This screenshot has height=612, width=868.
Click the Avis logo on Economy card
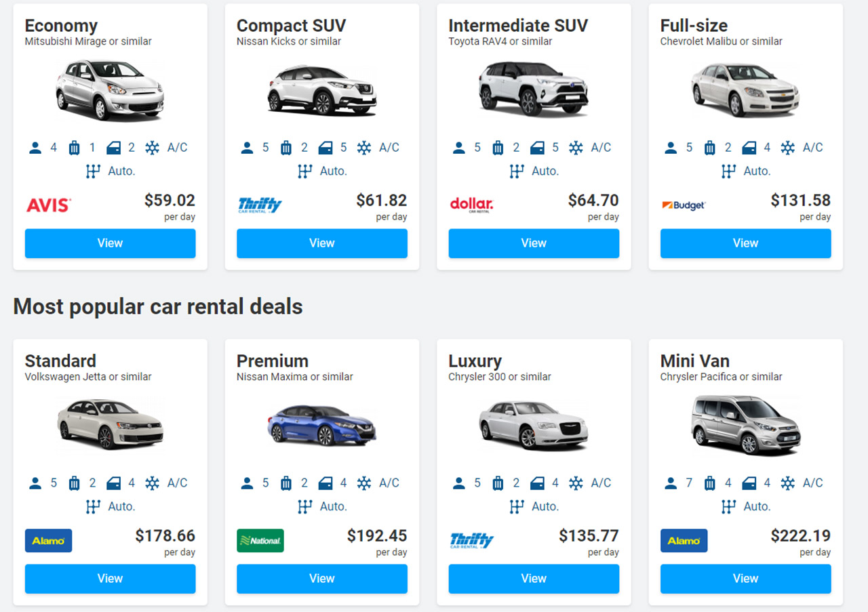[x=49, y=205]
